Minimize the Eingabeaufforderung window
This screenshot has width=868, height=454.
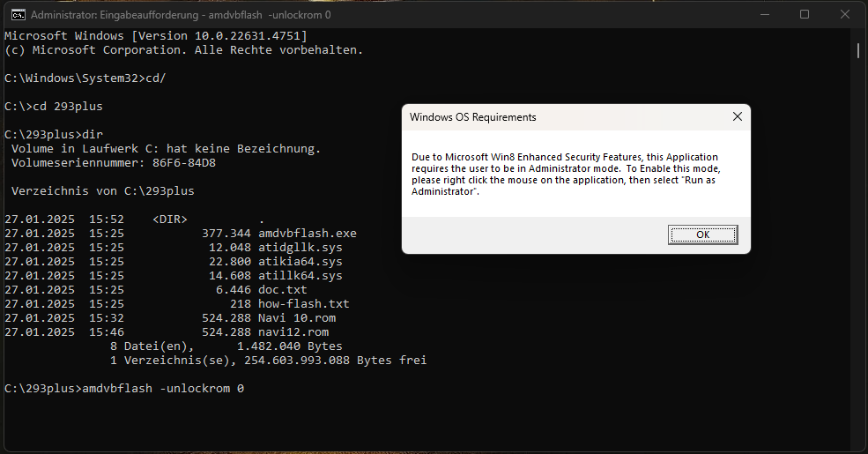(765, 15)
